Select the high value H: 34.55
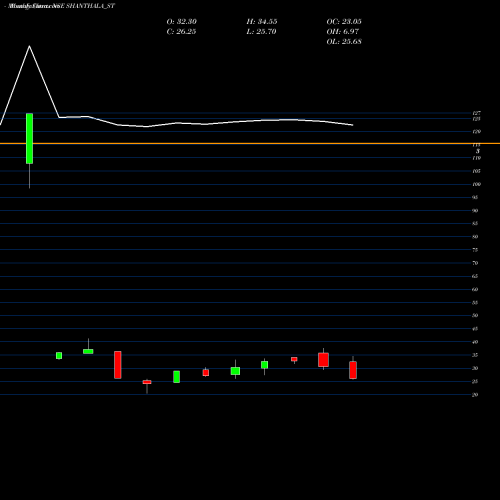The width and height of the screenshot is (500, 500). (262, 22)
